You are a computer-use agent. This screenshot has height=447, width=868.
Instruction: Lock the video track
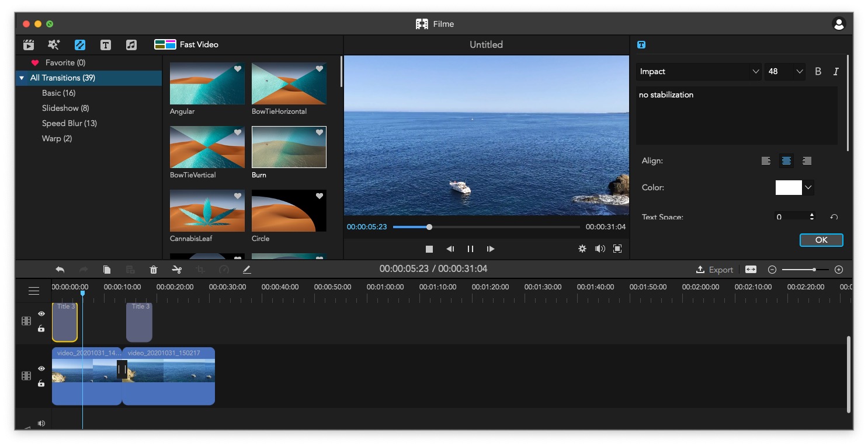[x=41, y=383]
